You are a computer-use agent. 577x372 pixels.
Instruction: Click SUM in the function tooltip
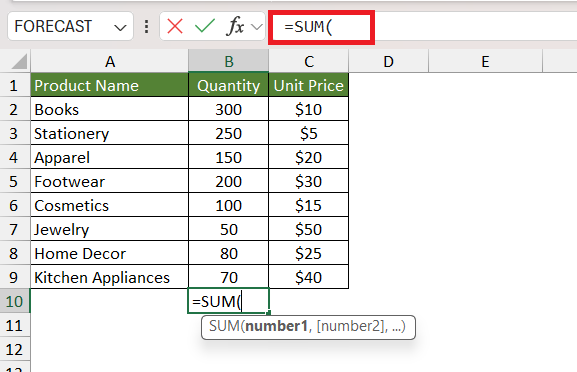point(224,326)
